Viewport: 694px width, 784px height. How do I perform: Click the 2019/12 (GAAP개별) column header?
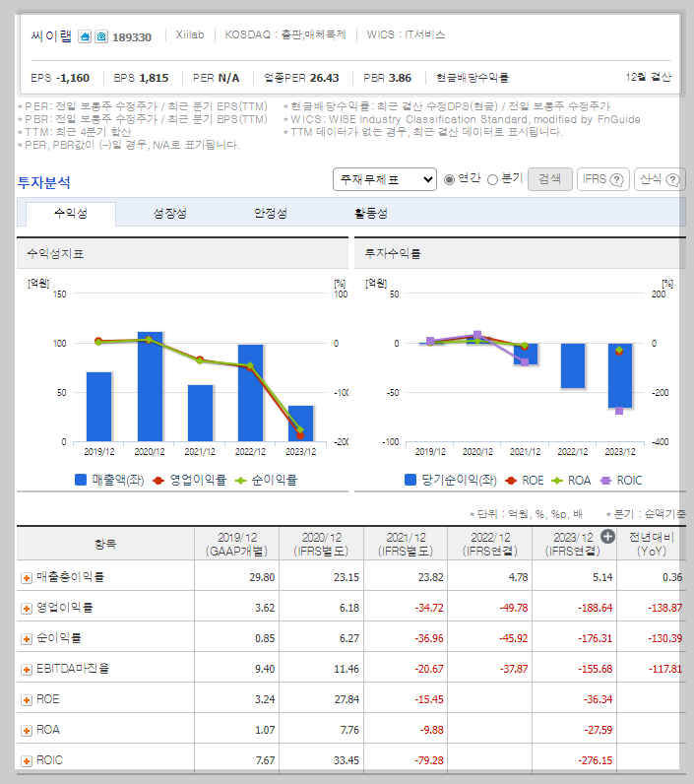[x=237, y=544]
